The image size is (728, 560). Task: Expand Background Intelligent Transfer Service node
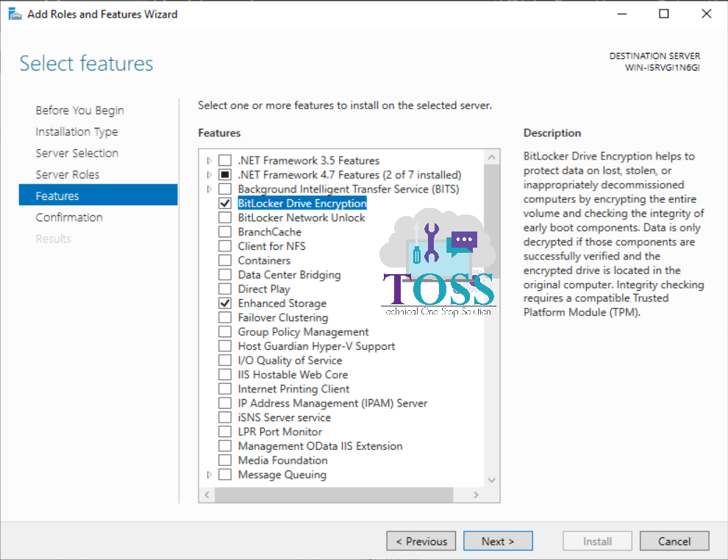pyautogui.click(x=209, y=189)
